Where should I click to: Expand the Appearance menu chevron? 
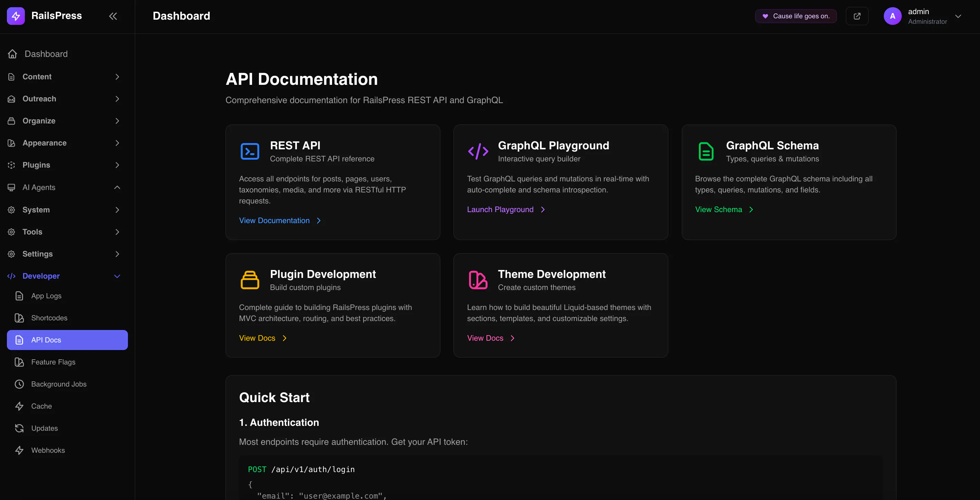[117, 143]
